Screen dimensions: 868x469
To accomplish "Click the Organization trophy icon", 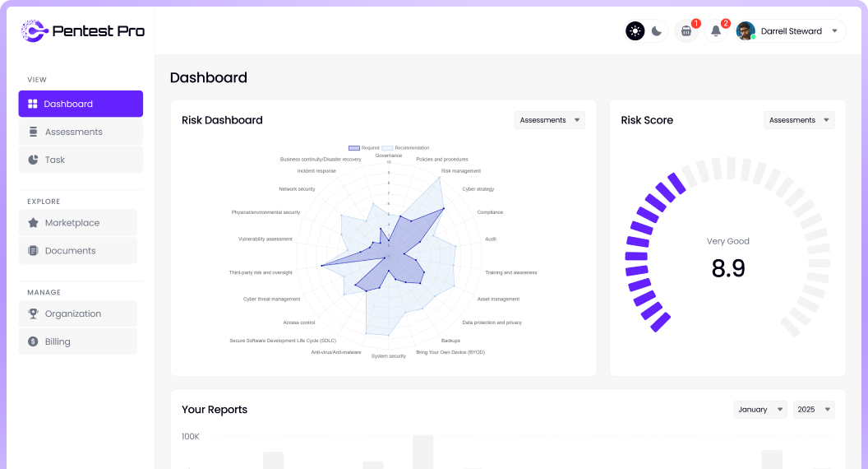I will coord(34,313).
